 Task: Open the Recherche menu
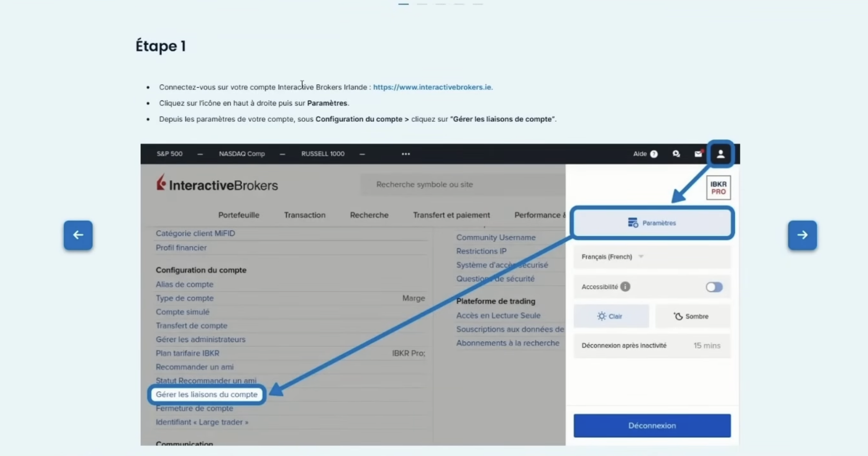[x=369, y=215]
